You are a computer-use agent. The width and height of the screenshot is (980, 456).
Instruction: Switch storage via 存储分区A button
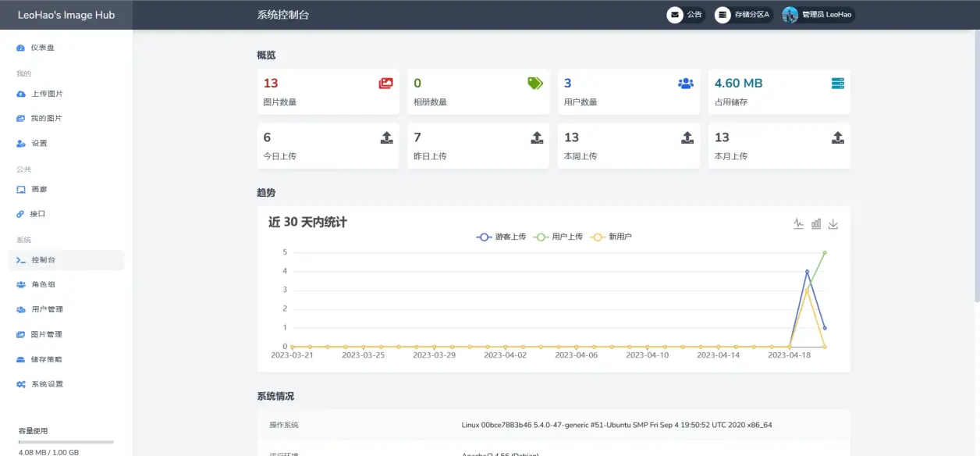[744, 15]
